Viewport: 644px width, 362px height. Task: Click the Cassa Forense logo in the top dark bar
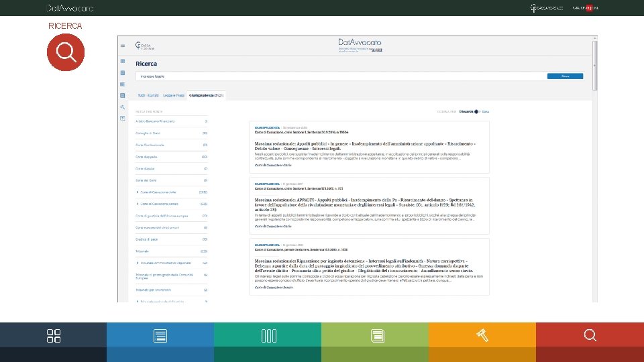pos(546,8)
